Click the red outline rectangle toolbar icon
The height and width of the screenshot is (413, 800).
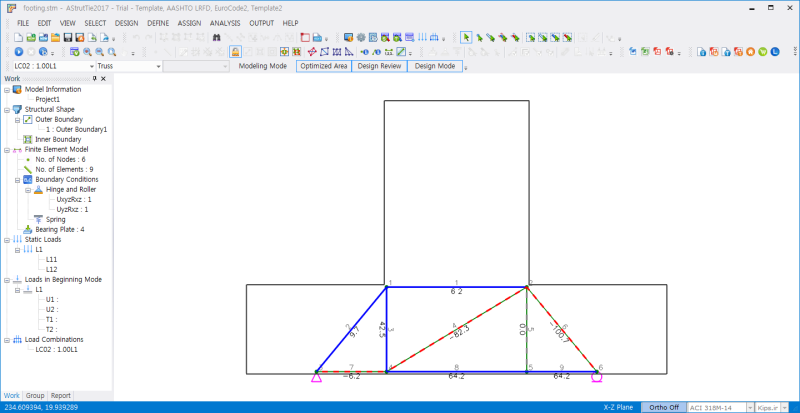(305, 37)
